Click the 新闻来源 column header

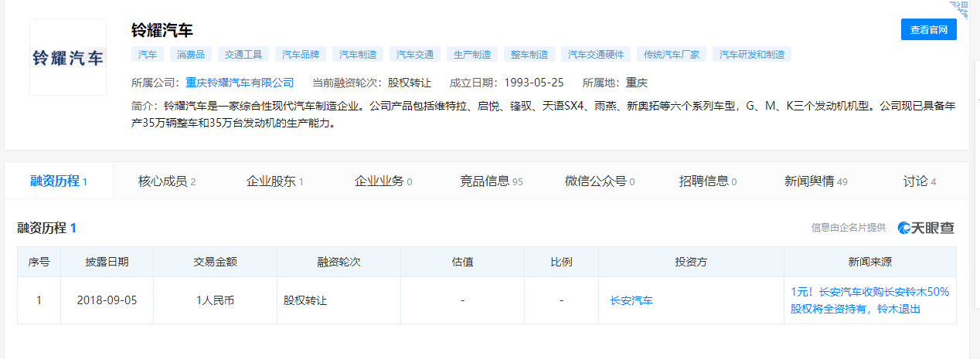tap(870, 262)
